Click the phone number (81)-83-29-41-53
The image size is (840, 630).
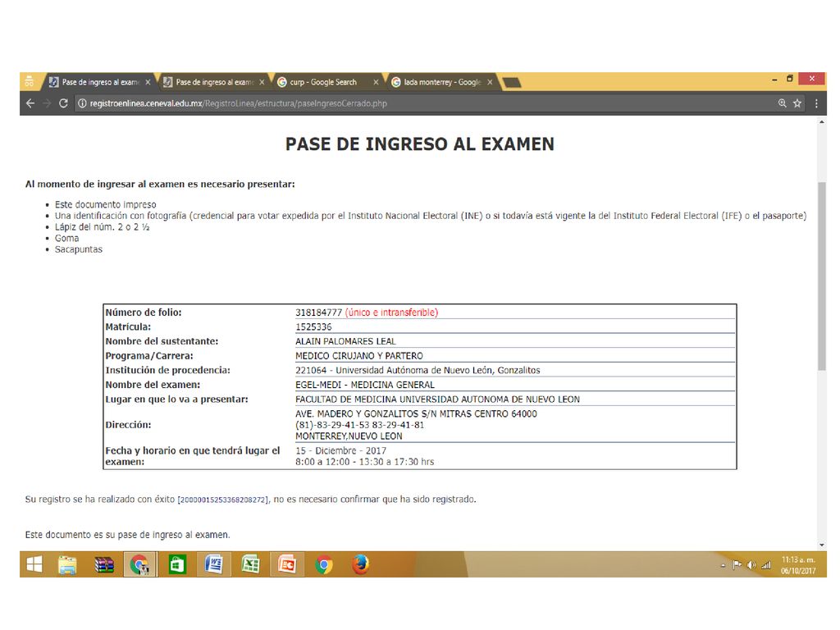332,425
